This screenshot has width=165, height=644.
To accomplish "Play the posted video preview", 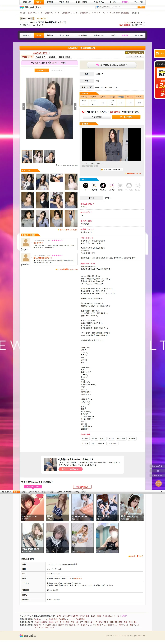I will coord(112,144).
